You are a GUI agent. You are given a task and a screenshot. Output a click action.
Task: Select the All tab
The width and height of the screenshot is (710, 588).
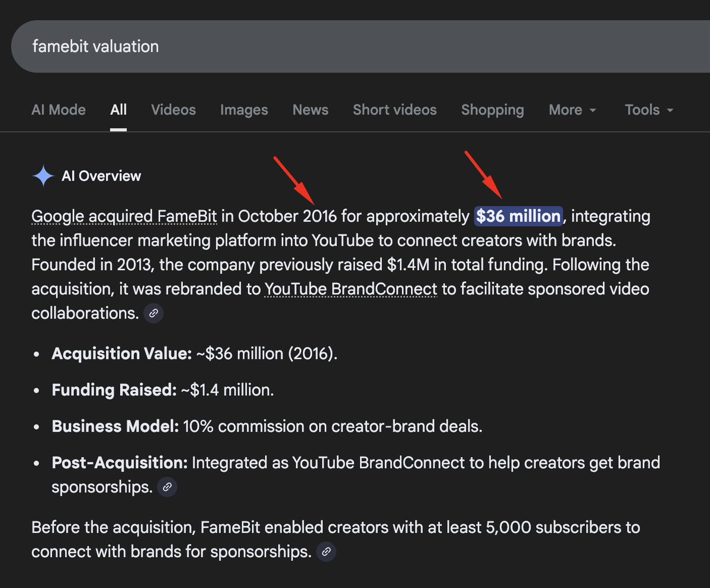pos(118,110)
